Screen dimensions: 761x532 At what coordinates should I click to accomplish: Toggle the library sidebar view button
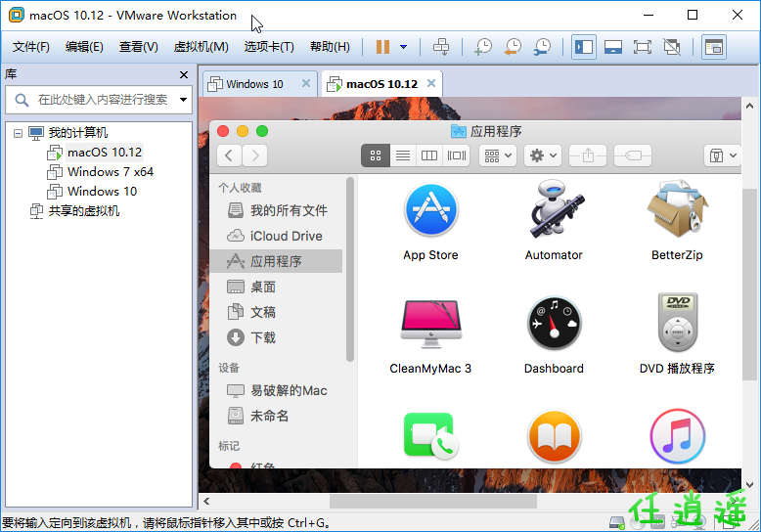click(583, 47)
